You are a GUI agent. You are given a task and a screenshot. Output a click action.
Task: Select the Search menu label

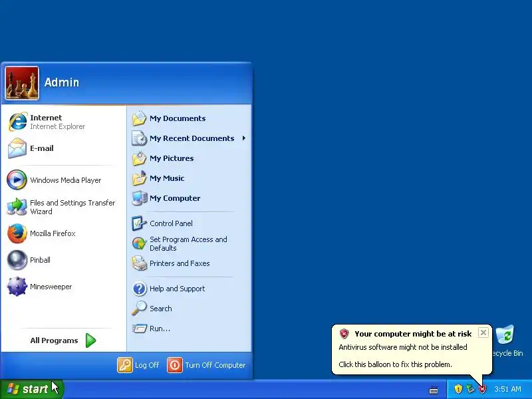[160, 309]
